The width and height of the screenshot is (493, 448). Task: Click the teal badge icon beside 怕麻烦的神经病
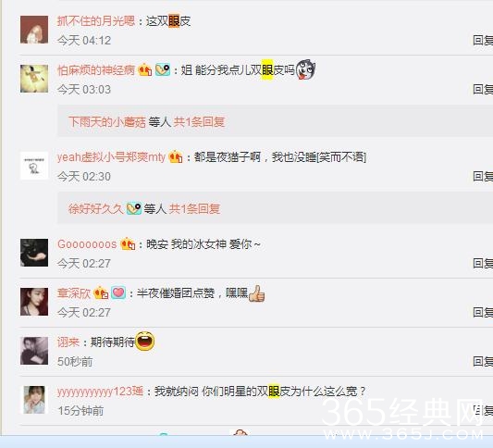163,69
